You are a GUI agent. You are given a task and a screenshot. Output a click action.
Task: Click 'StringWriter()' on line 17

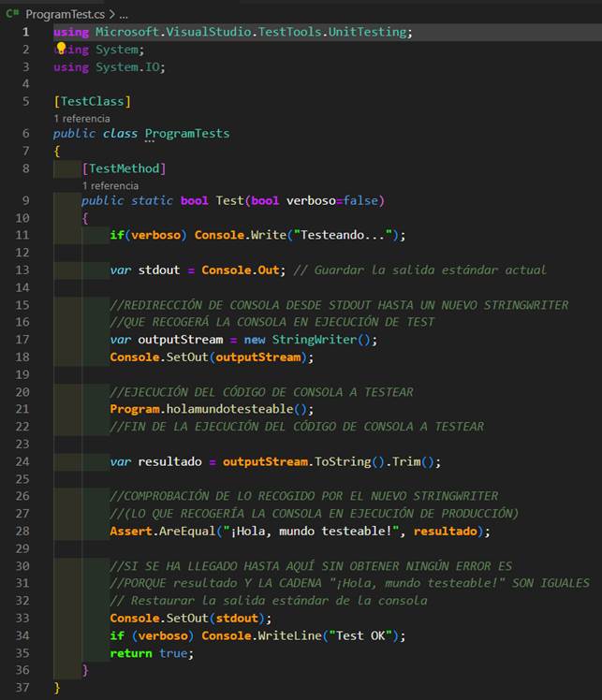(321, 340)
